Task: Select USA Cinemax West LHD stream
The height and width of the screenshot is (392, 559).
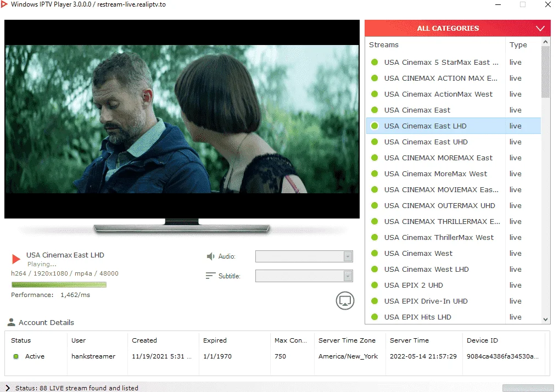Action: point(454,269)
